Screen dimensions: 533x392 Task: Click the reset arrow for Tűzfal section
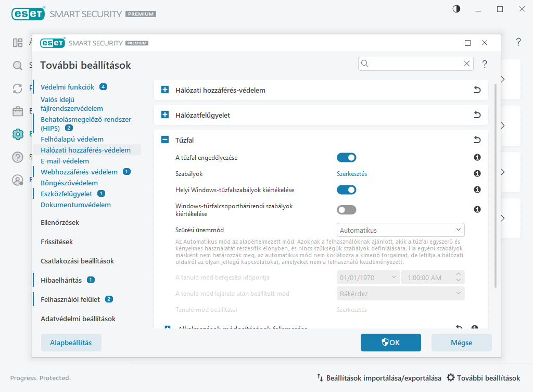[477, 140]
